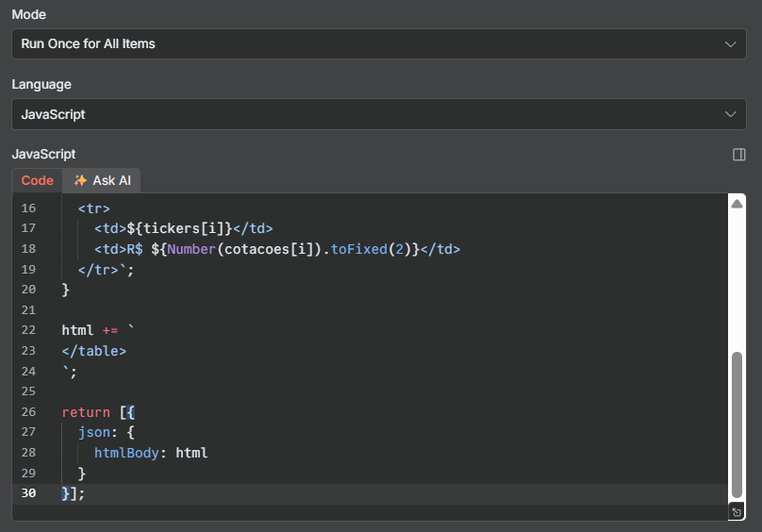
Task: Click the '</table>' tag on line 23
Action: point(93,351)
